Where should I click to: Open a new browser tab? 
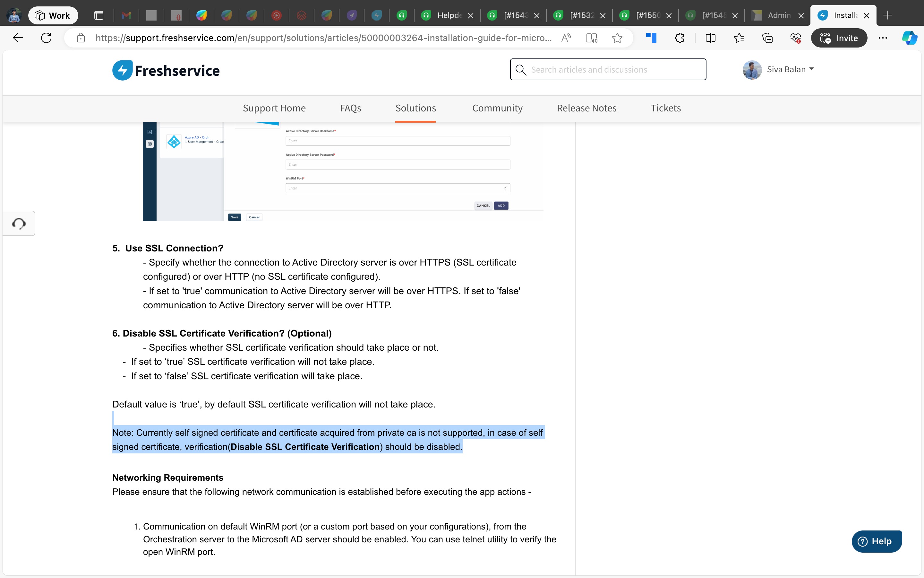pos(888,15)
